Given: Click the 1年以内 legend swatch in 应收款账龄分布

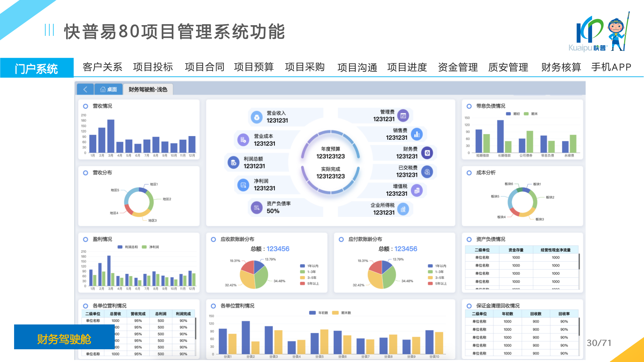Looking at the screenshot, I should click(x=303, y=266).
